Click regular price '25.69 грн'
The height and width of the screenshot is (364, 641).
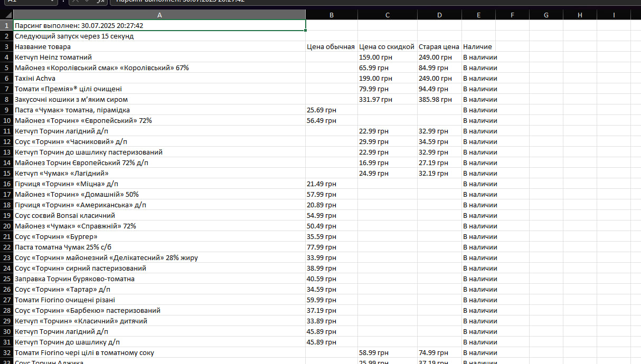[x=332, y=110]
